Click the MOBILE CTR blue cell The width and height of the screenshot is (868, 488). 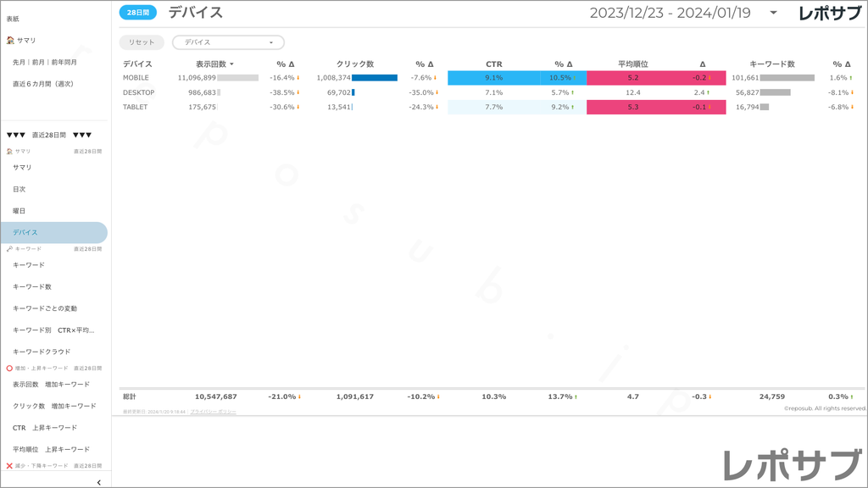coord(493,78)
